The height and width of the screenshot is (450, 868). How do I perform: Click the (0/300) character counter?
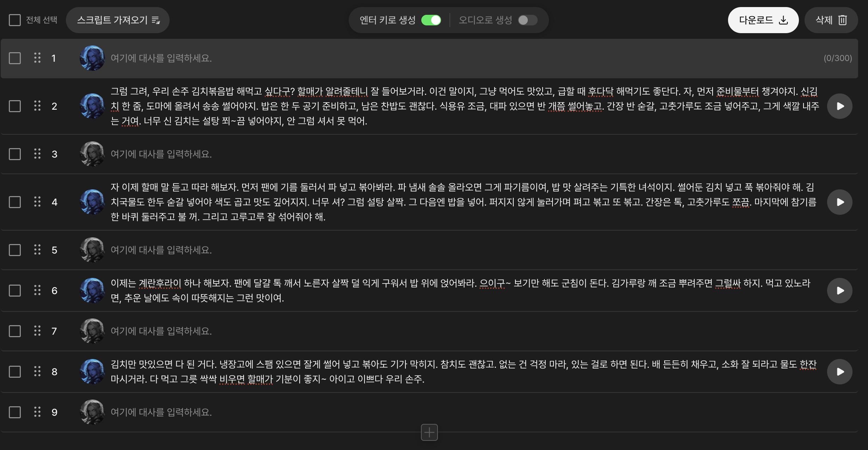[x=838, y=58]
